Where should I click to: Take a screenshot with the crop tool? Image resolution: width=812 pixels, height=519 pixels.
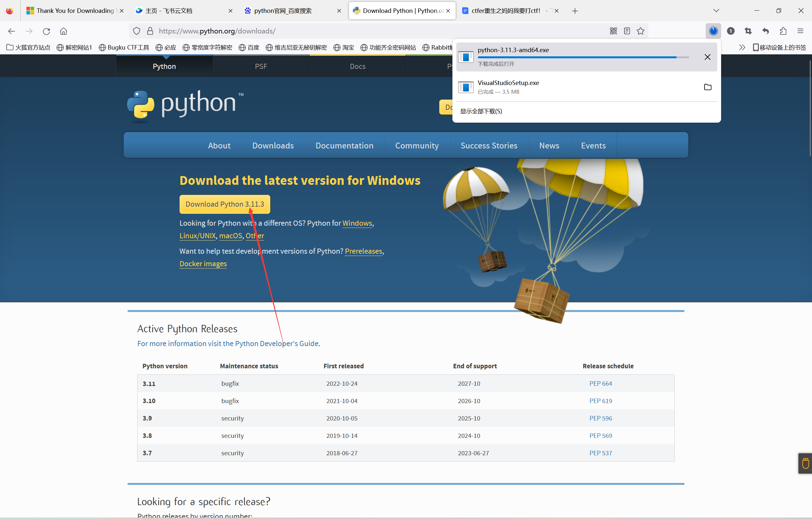pos(748,31)
